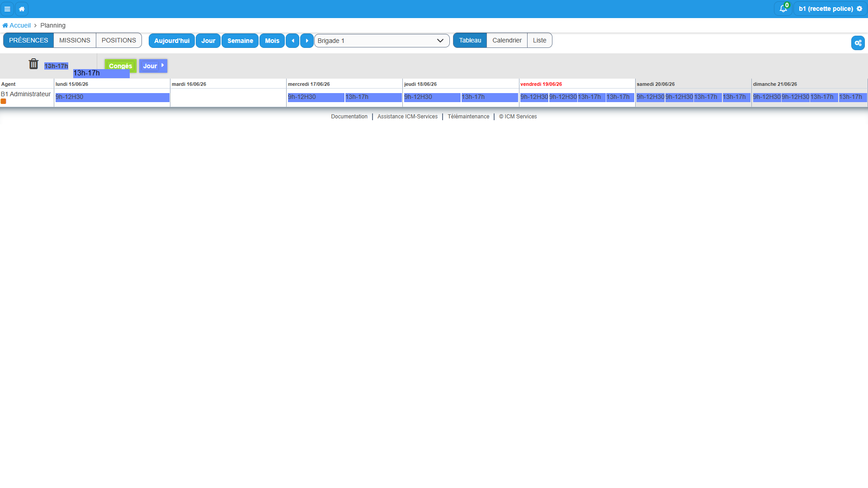Open the hamburger menu icon
The width and height of the screenshot is (868, 488).
click(7, 9)
